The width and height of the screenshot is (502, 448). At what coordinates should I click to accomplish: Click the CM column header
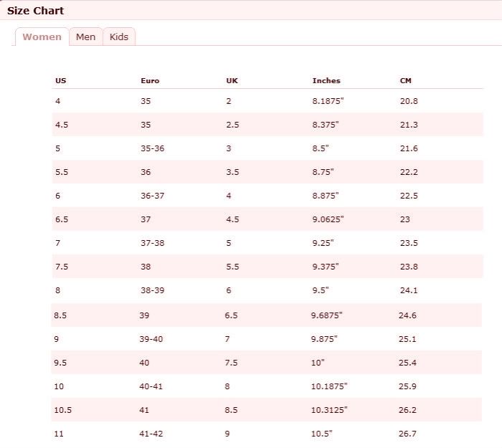(406, 80)
